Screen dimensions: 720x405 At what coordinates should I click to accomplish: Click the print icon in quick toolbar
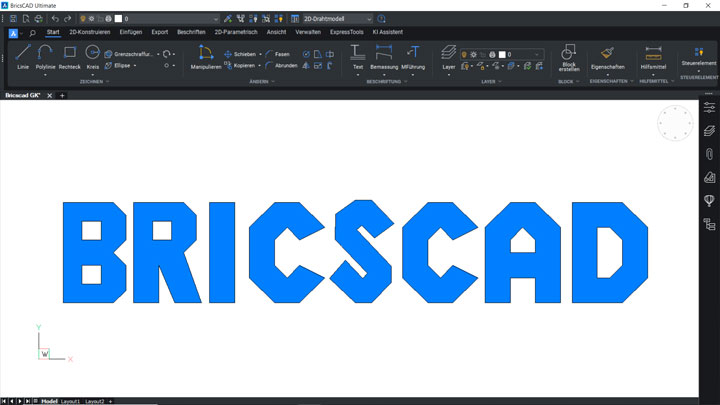(x=39, y=19)
